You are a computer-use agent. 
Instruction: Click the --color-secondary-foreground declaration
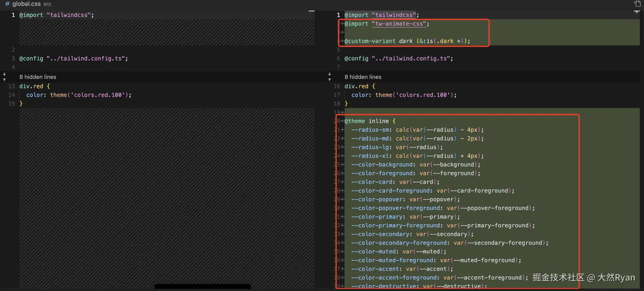450,243
